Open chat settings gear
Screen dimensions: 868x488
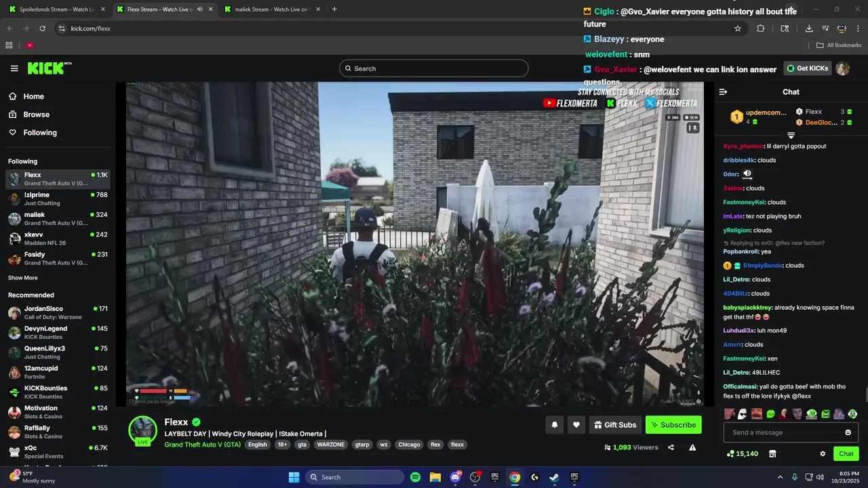tap(823, 453)
